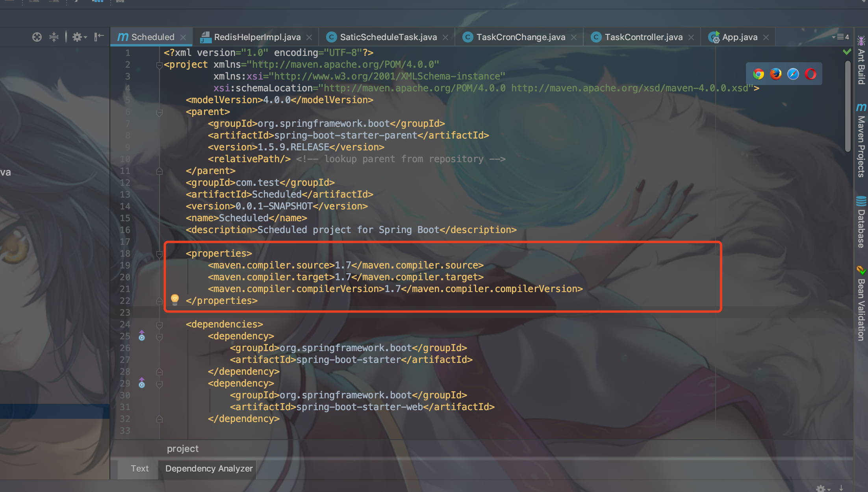Click the com.test groupId text
Screen dimensions: 868x492
258,183
